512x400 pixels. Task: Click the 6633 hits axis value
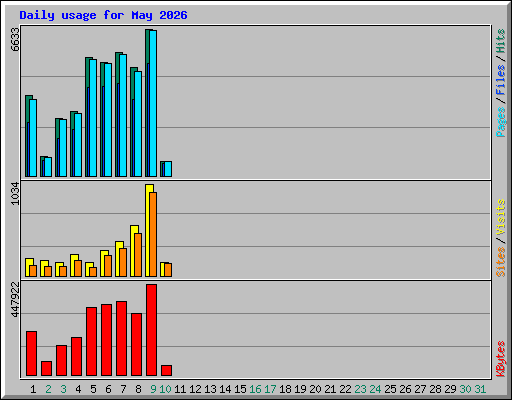pyautogui.click(x=15, y=39)
